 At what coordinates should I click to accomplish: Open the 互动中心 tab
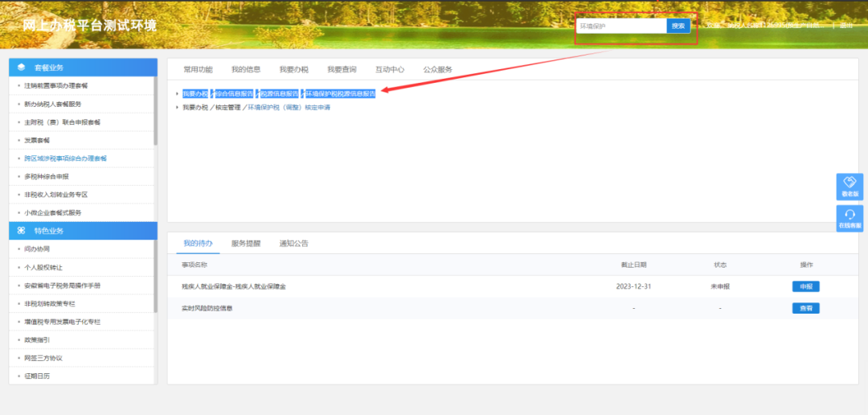pos(390,69)
